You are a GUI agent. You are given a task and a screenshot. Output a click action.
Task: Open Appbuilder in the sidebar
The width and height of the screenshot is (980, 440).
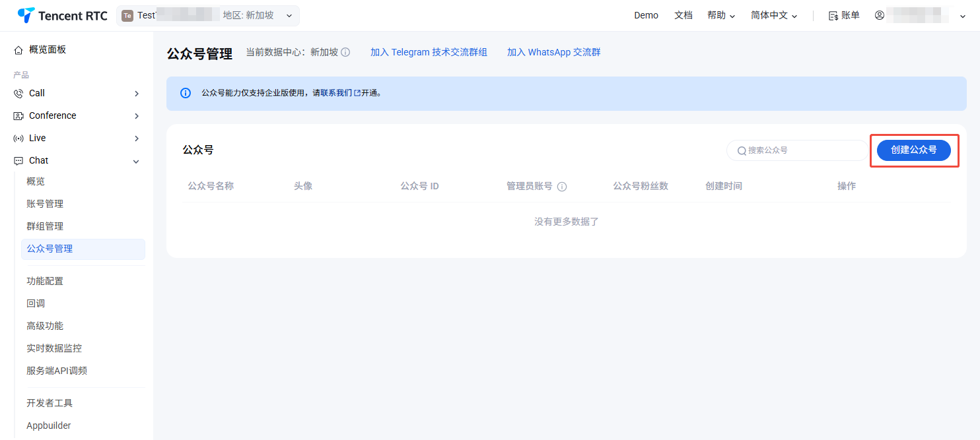(x=49, y=425)
